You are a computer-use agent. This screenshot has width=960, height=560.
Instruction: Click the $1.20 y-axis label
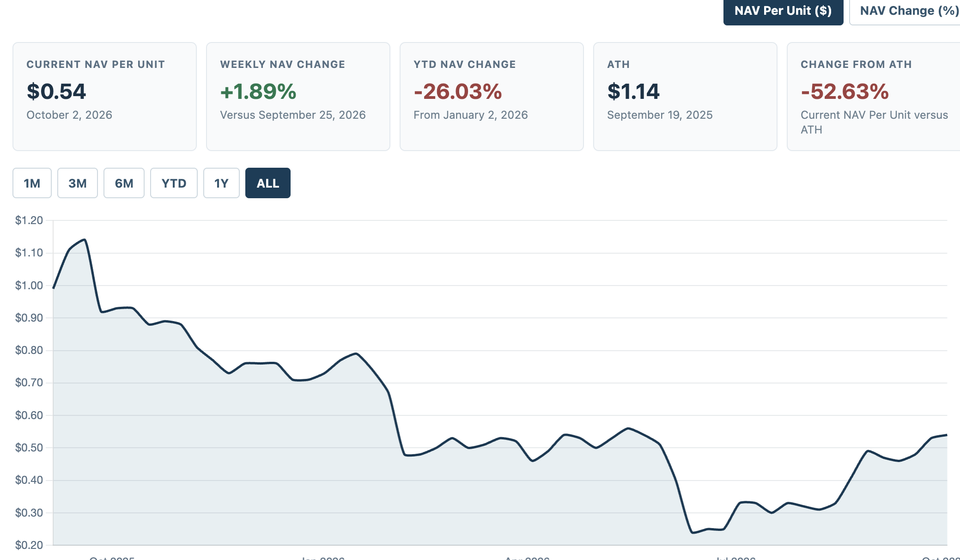point(29,220)
